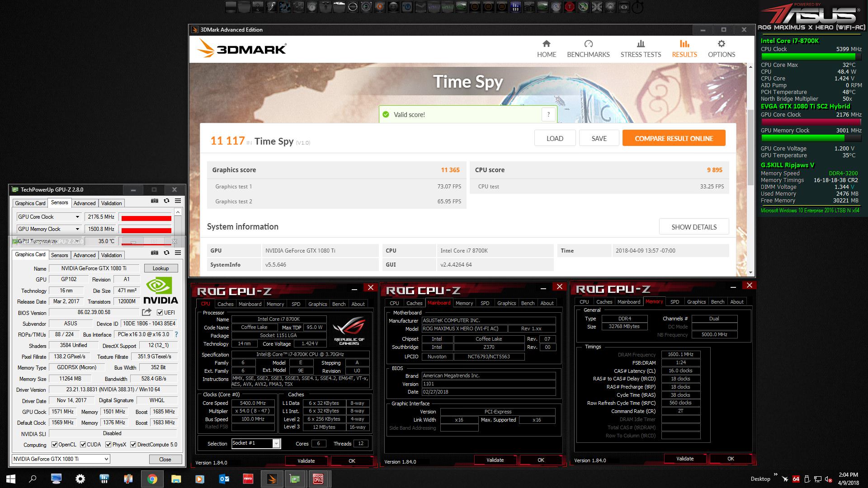Open 3DMark OPTIONS gear
The image size is (868, 488).
(721, 49)
